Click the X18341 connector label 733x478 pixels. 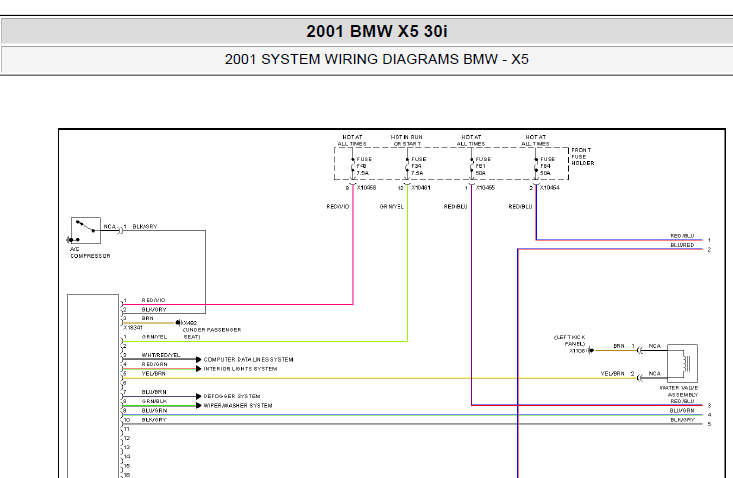click(x=133, y=328)
